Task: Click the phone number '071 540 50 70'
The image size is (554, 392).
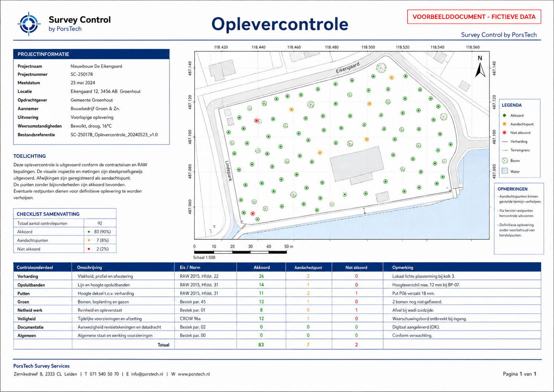Action: pyautogui.click(x=104, y=374)
